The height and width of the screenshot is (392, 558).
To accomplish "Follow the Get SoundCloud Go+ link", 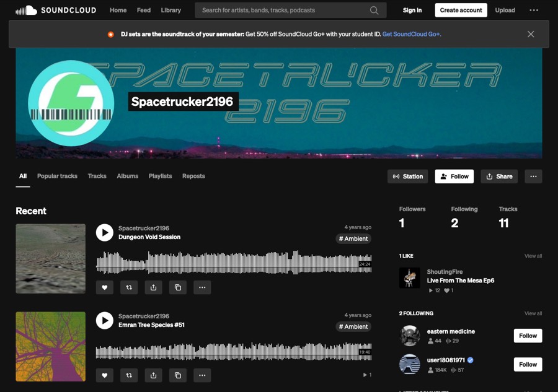I will pyautogui.click(x=412, y=34).
